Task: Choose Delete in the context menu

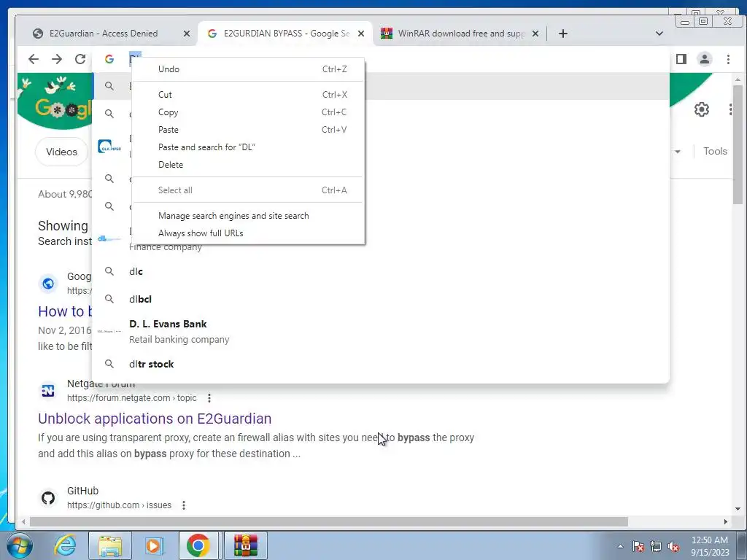Action: point(248,165)
